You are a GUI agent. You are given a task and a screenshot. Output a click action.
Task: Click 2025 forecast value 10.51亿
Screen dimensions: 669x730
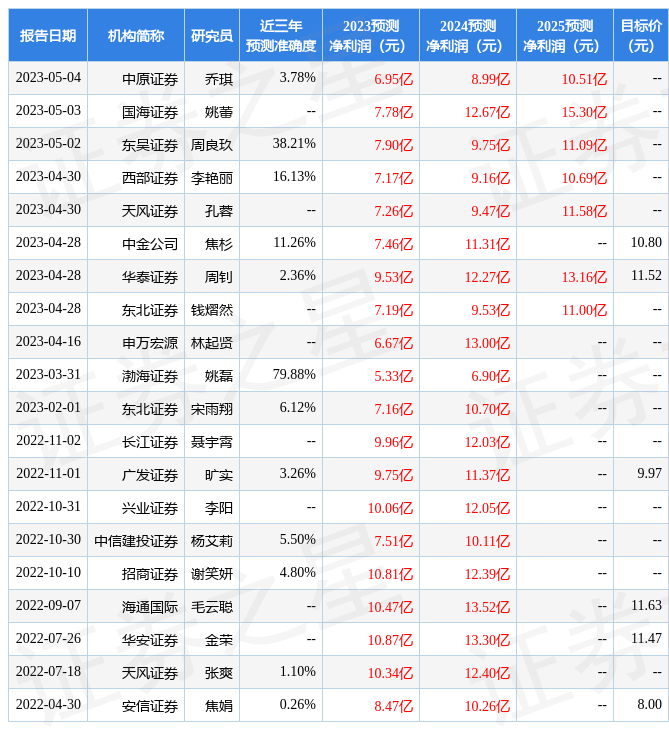click(584, 79)
